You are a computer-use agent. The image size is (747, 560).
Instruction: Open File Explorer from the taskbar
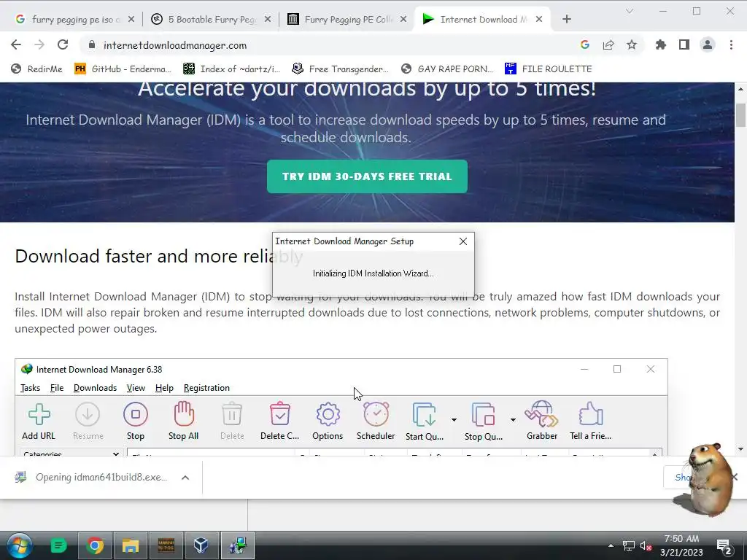click(130, 545)
